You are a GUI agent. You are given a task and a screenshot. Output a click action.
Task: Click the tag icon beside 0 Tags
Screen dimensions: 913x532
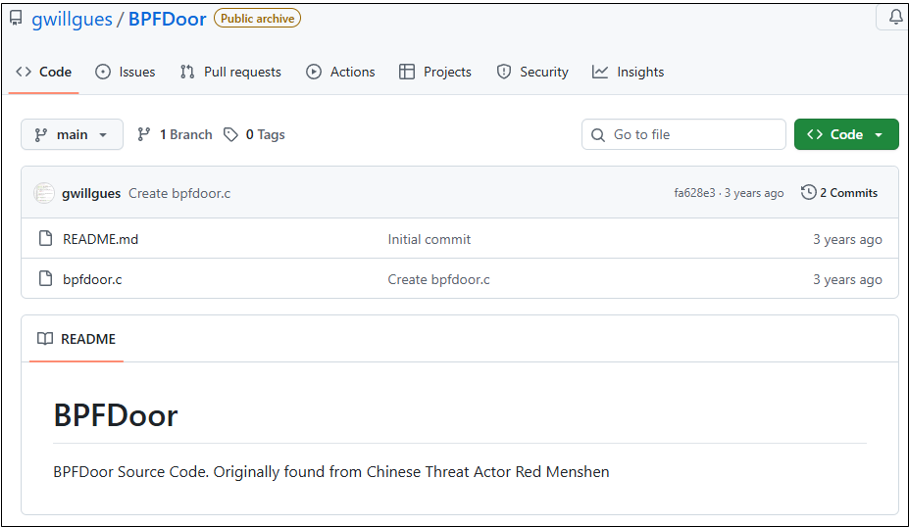tap(231, 134)
